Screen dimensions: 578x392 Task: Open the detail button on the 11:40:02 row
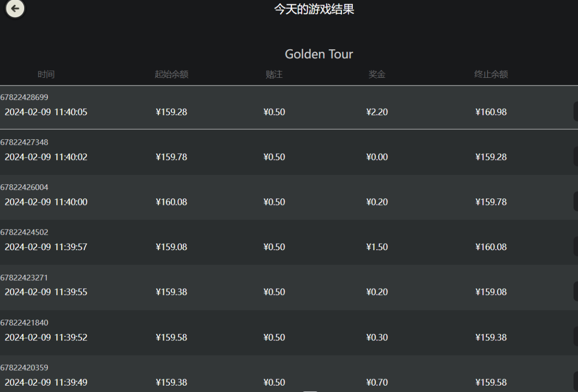tap(576, 157)
